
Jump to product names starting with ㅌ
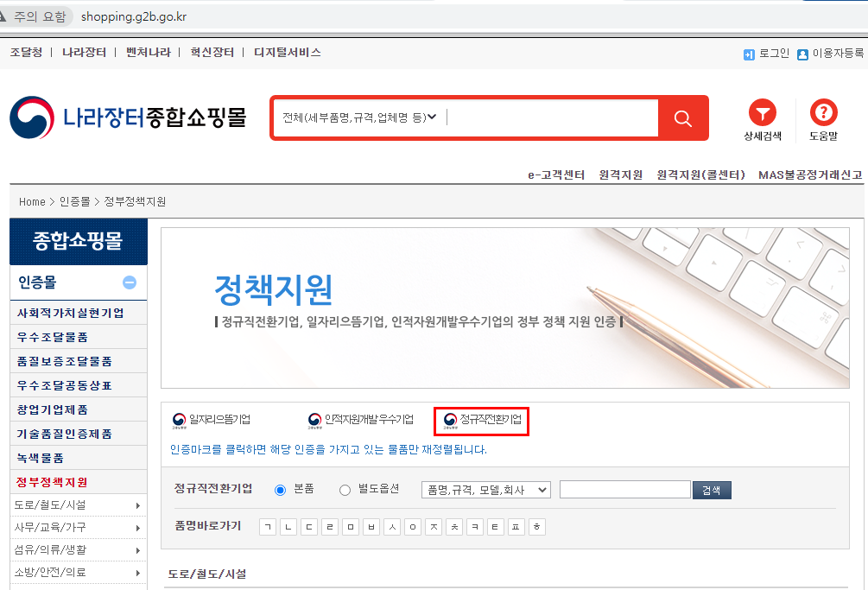pyautogui.click(x=496, y=527)
